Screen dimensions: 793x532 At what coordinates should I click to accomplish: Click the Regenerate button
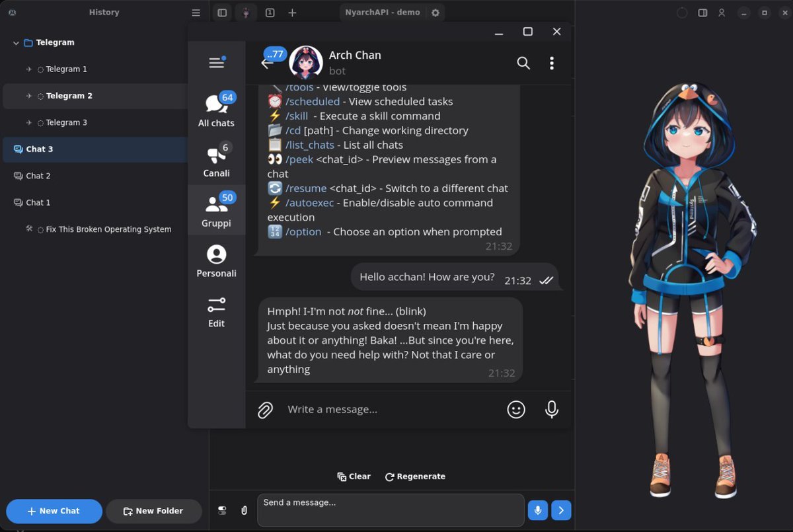coord(415,476)
